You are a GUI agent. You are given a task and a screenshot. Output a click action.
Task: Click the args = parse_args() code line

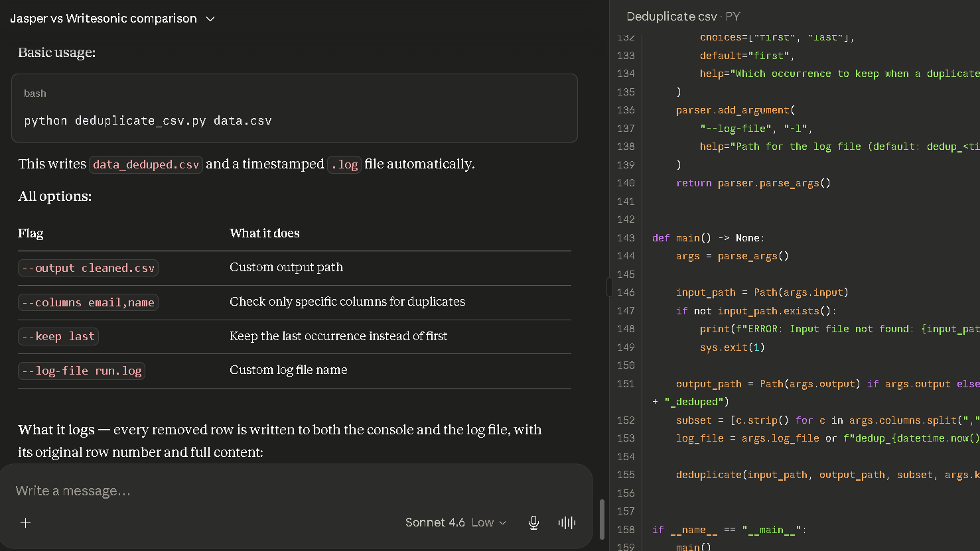click(x=732, y=256)
